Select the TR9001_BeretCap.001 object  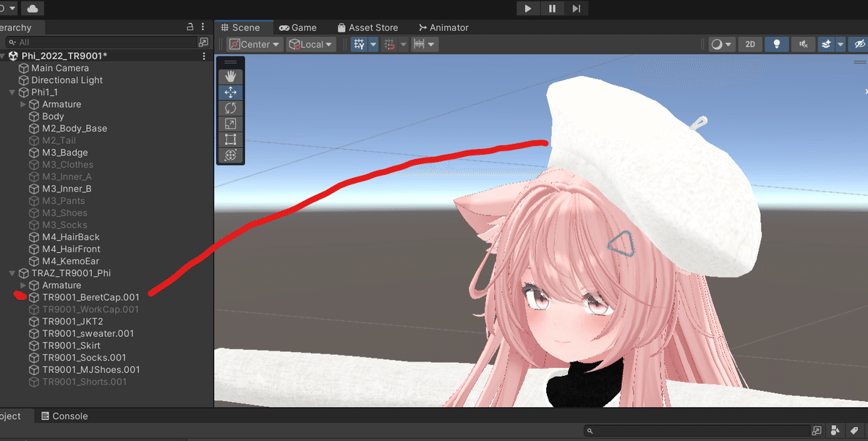(90, 297)
